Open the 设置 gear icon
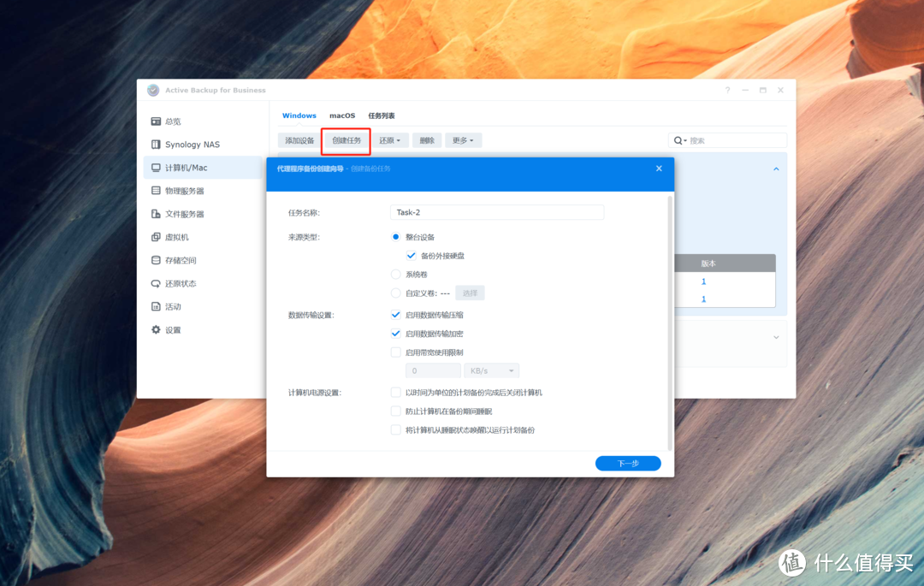The height and width of the screenshot is (586, 924). coord(156,329)
